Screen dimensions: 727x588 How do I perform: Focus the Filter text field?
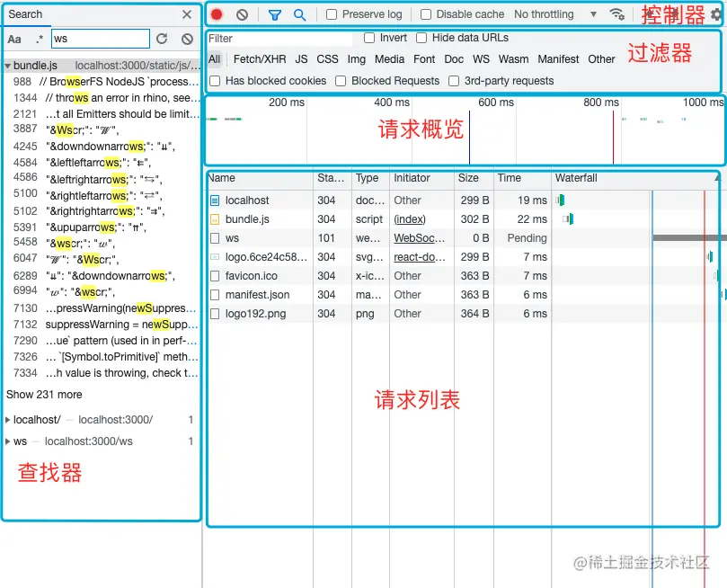pyautogui.click(x=279, y=39)
